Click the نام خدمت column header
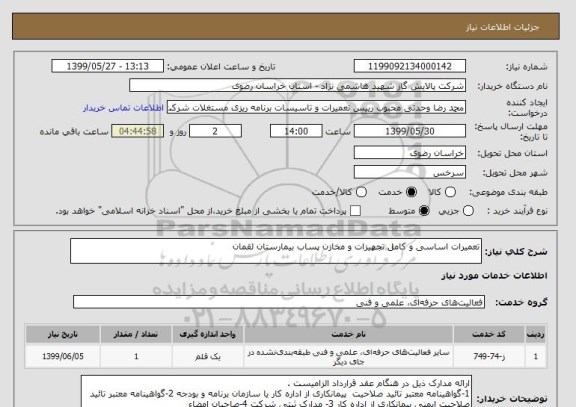The width and height of the screenshot is (576, 407). click(349, 334)
